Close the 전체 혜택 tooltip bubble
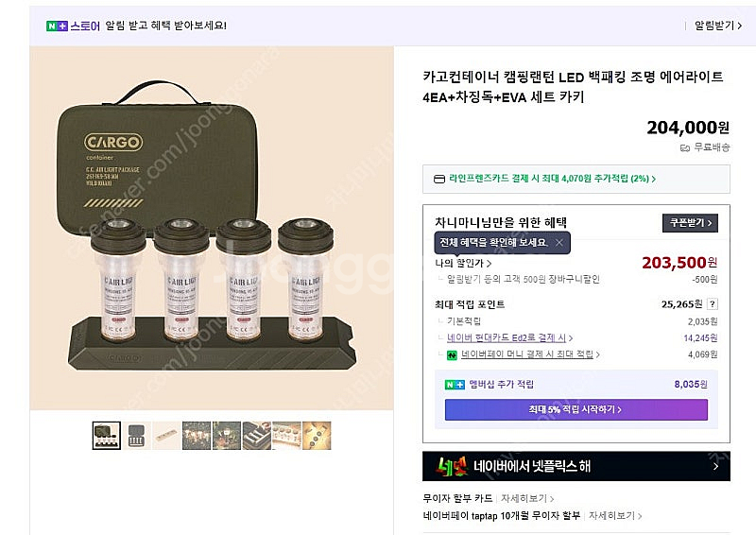The height and width of the screenshot is (535, 756). pos(558,242)
